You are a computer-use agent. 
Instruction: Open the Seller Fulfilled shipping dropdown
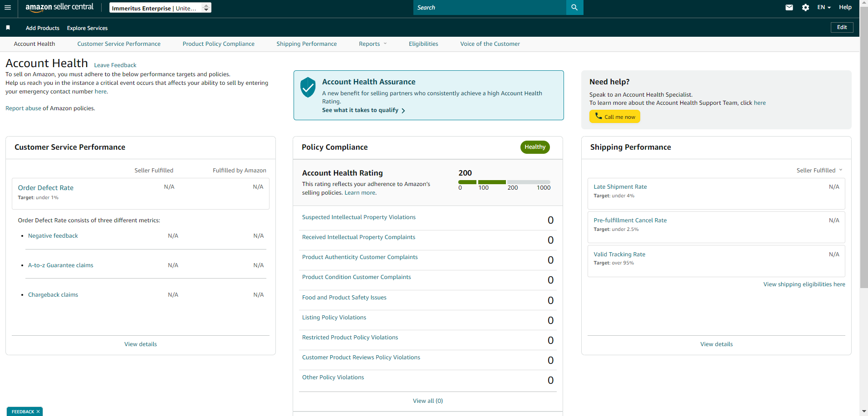819,170
